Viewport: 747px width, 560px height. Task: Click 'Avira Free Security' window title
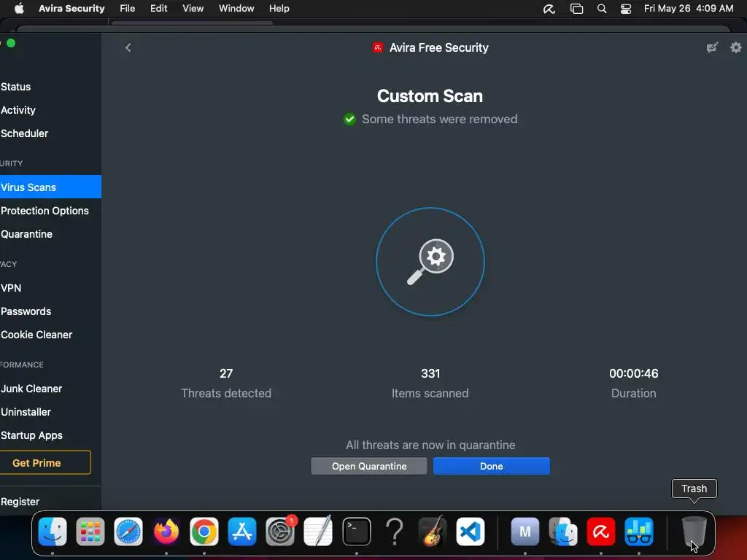tap(438, 47)
